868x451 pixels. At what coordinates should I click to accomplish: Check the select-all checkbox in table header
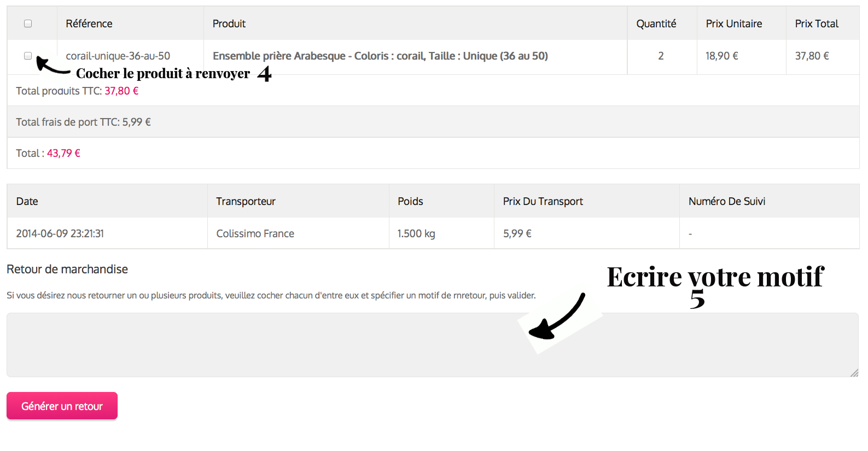point(28,24)
